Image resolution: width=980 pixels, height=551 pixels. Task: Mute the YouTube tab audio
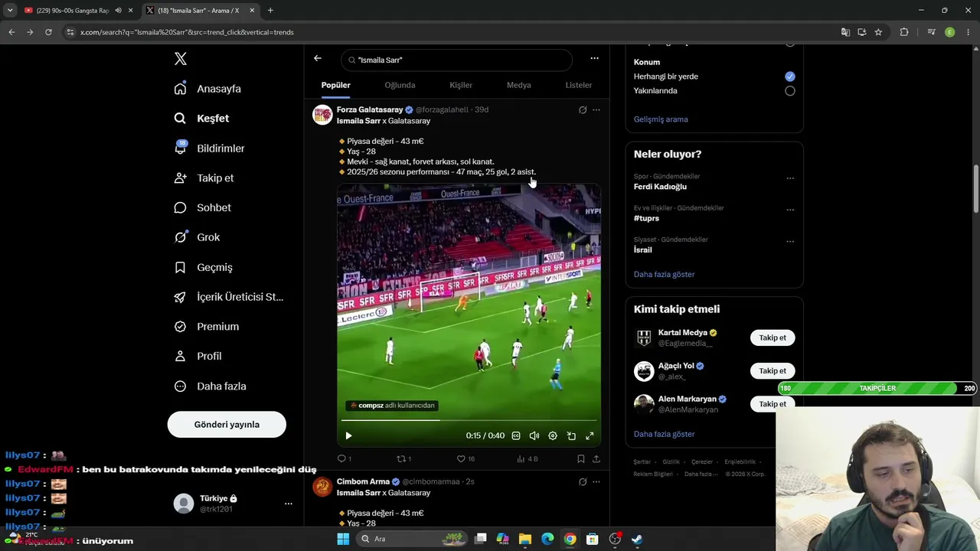[x=118, y=11]
